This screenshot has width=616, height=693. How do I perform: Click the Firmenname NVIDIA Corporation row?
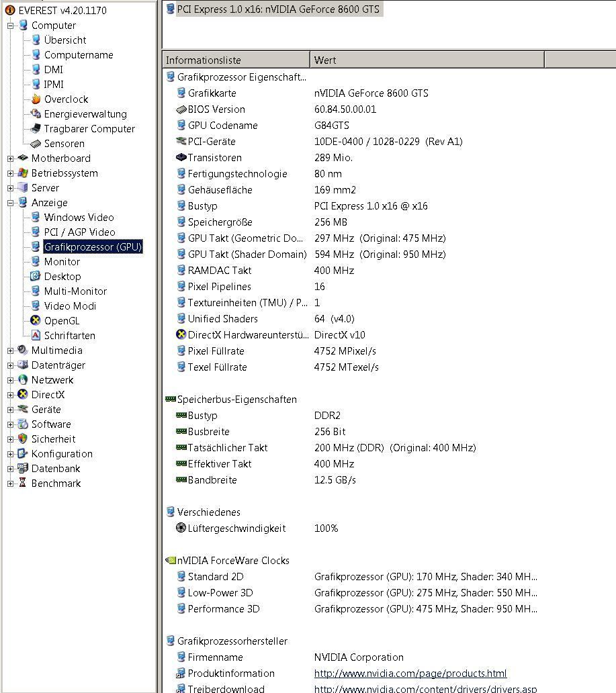[354, 657]
